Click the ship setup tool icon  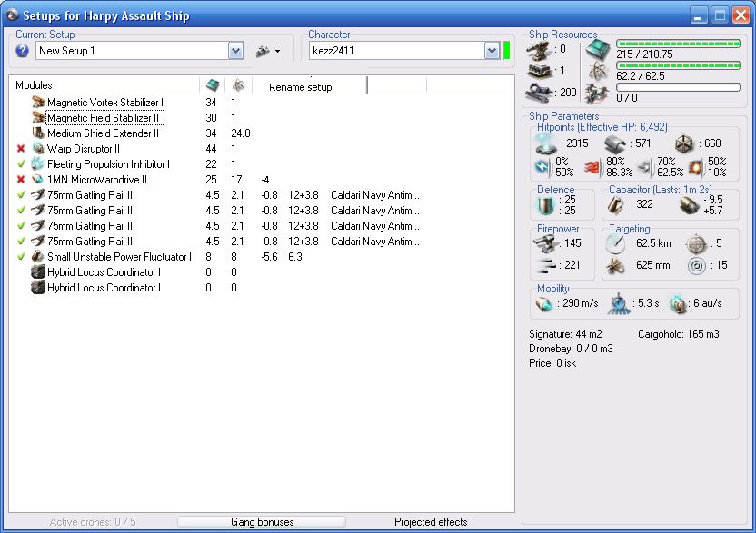(x=264, y=51)
